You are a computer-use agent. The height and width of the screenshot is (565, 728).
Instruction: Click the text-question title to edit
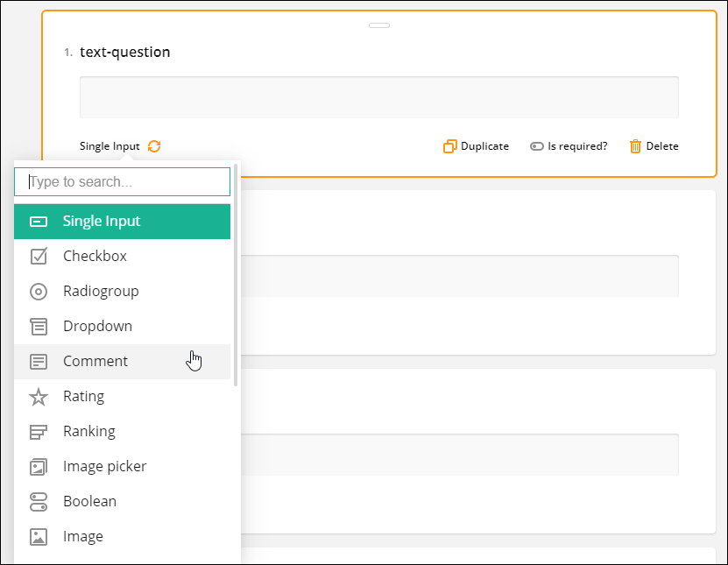coord(125,52)
